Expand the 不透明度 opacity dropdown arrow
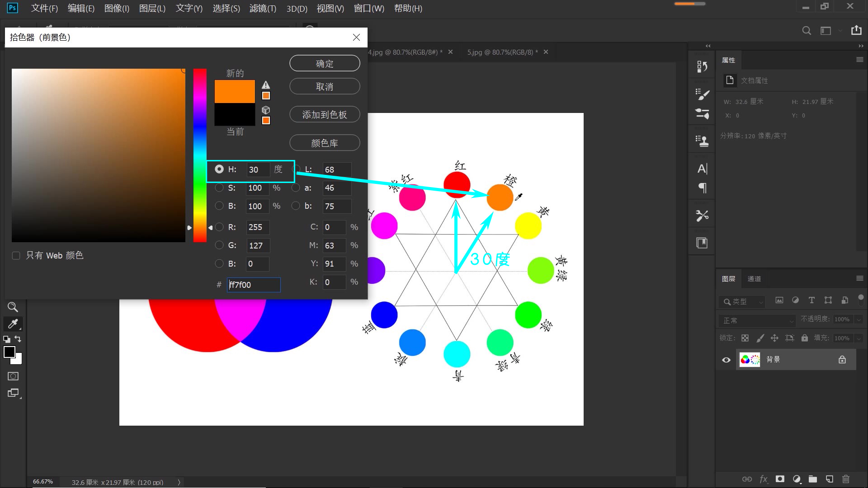This screenshot has width=868, height=488. (859, 319)
